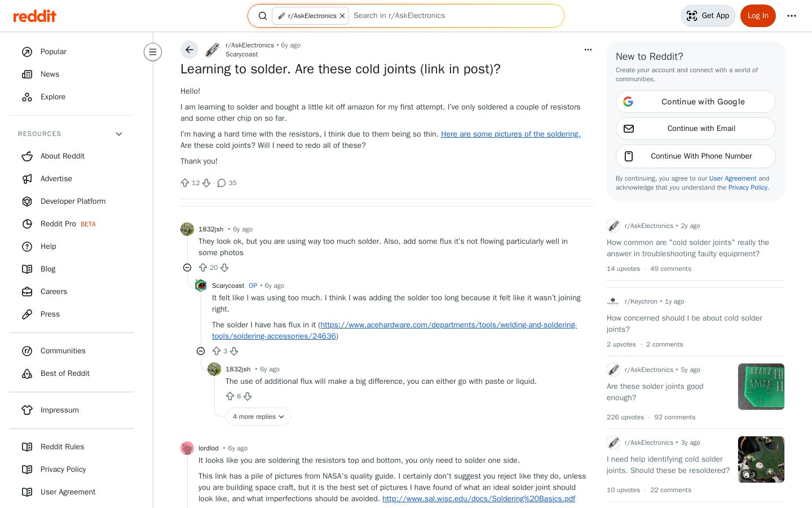The image size is (812, 508).
Task: Open post options ellipsis menu
Action: pos(588,50)
